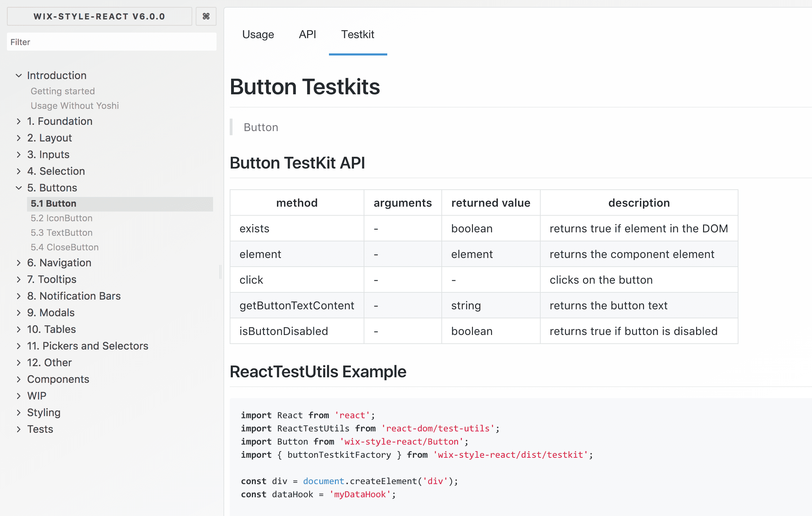Expand the Styling chevron arrow
The width and height of the screenshot is (812, 516).
pos(19,413)
